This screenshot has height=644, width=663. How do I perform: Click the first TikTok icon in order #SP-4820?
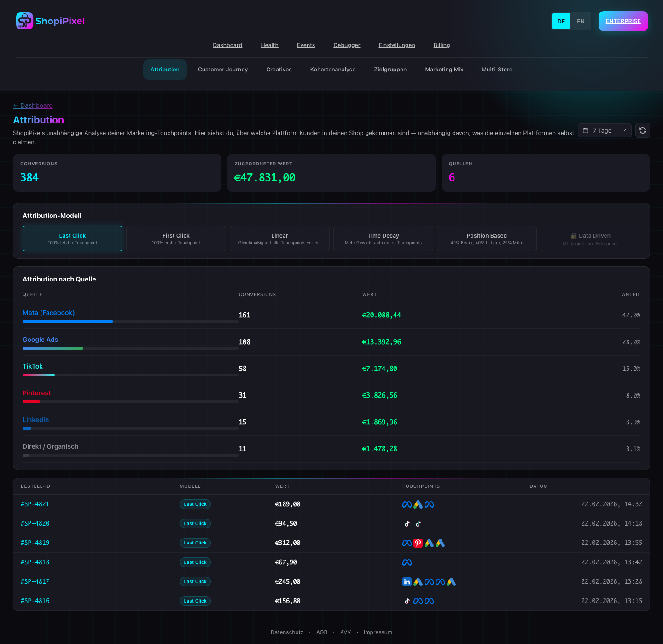tap(407, 524)
